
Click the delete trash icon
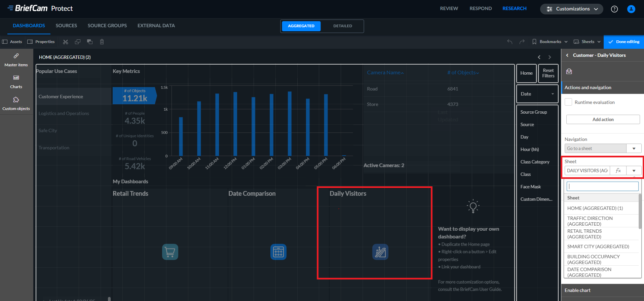(102, 42)
